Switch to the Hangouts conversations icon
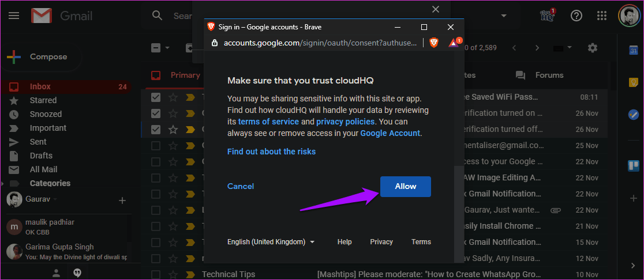Screen dimensions: 644x280 click(x=77, y=272)
